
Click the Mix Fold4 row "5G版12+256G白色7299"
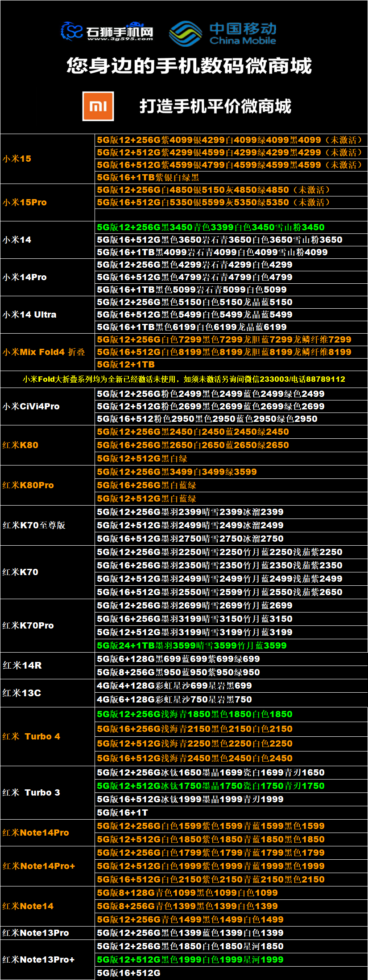(x=231, y=339)
